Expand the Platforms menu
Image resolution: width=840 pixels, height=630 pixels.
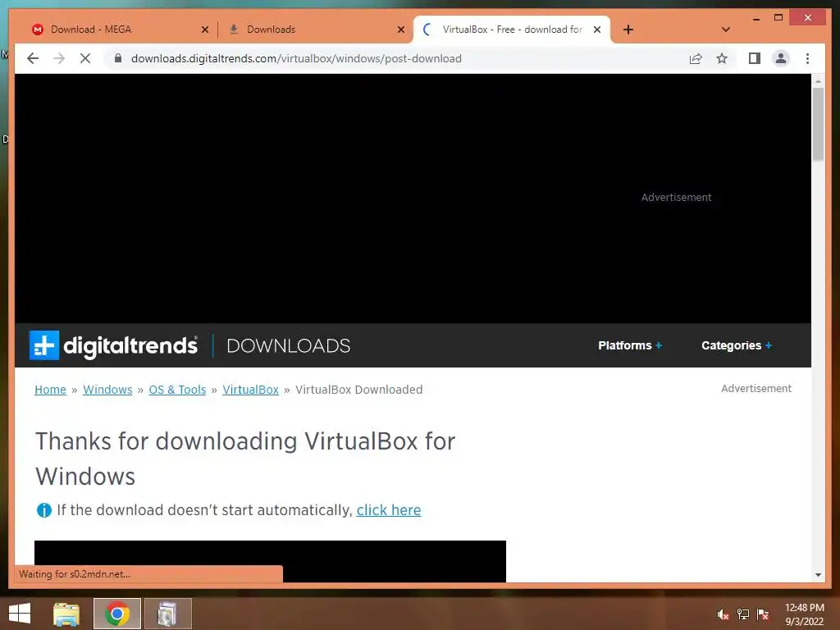click(630, 345)
